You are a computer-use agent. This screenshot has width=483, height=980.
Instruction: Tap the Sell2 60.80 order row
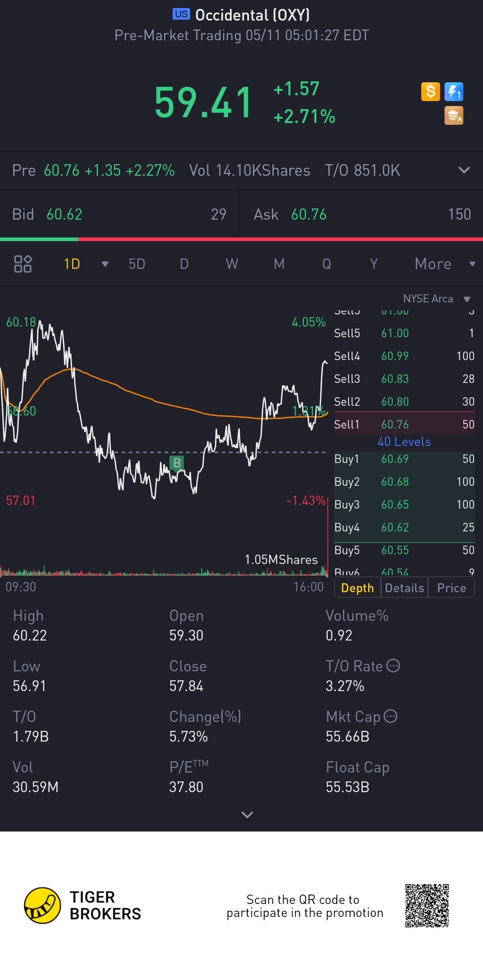(x=404, y=401)
